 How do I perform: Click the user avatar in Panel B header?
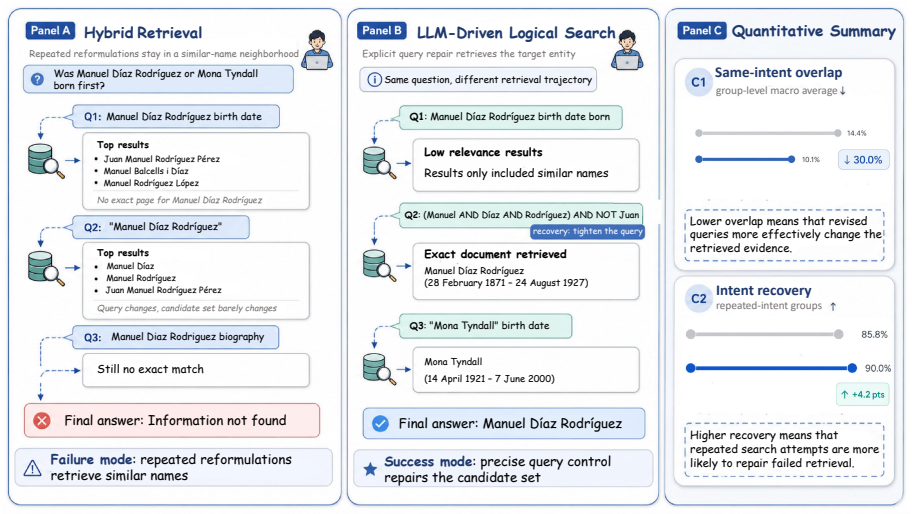tap(627, 50)
